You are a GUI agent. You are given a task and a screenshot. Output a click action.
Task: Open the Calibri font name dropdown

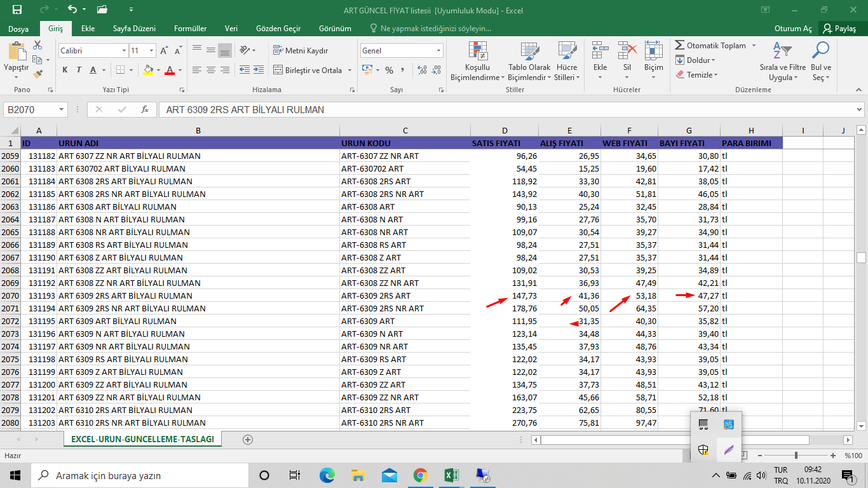pyautogui.click(x=124, y=51)
